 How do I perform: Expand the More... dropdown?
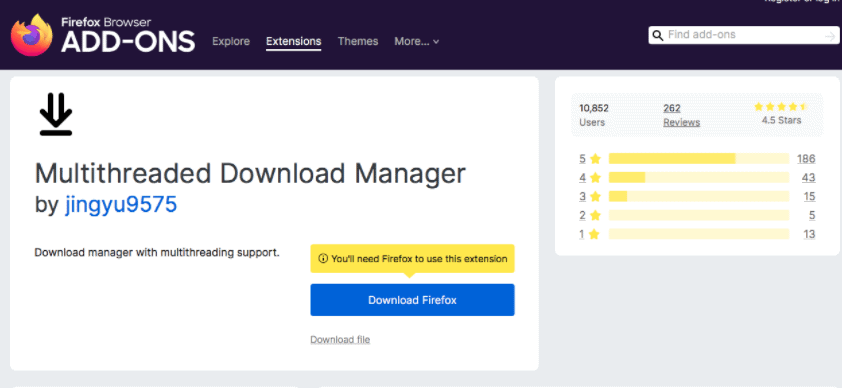(x=417, y=41)
